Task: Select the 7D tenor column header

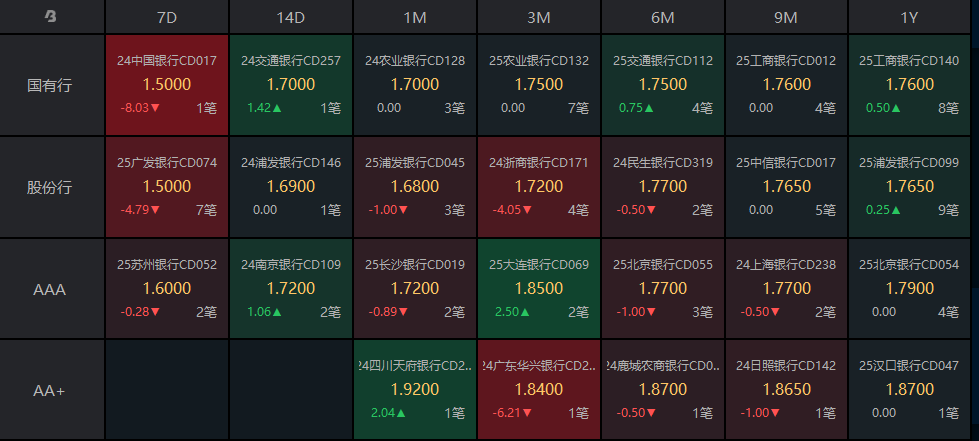Action: (167, 17)
